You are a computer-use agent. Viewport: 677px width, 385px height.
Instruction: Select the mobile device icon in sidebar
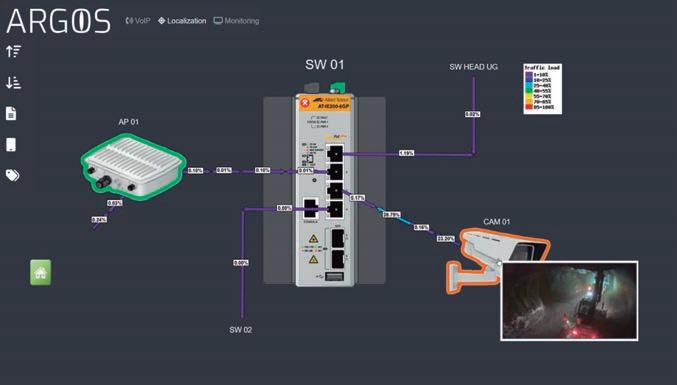pos(11,145)
